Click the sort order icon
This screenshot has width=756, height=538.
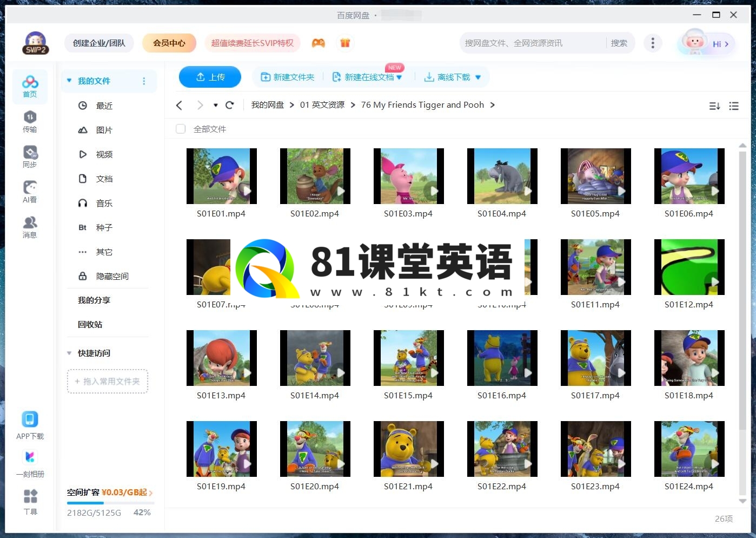714,106
